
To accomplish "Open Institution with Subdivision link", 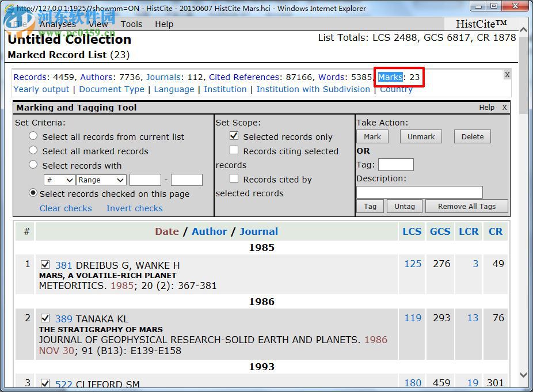I will 313,89.
